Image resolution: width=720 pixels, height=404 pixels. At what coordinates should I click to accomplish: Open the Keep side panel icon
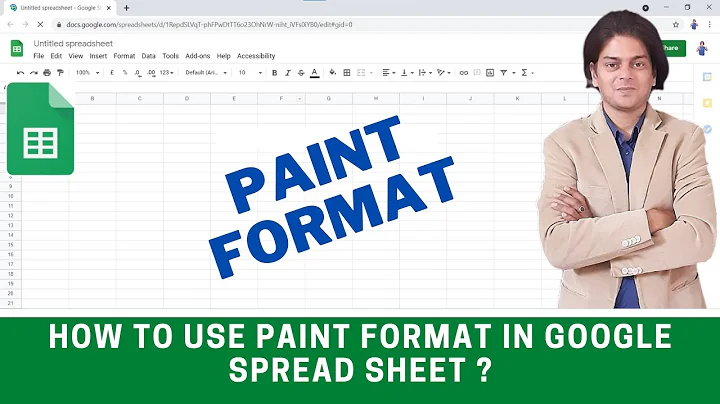tap(707, 103)
